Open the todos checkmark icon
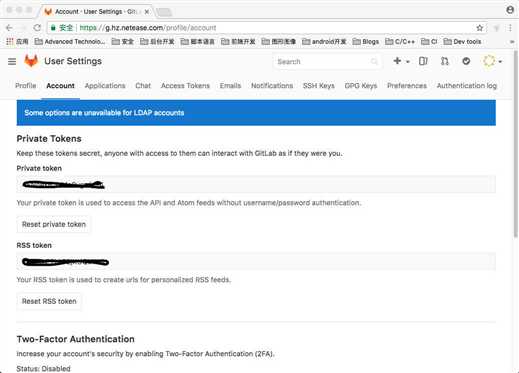Viewport: 519px width, 373px height. [x=466, y=61]
